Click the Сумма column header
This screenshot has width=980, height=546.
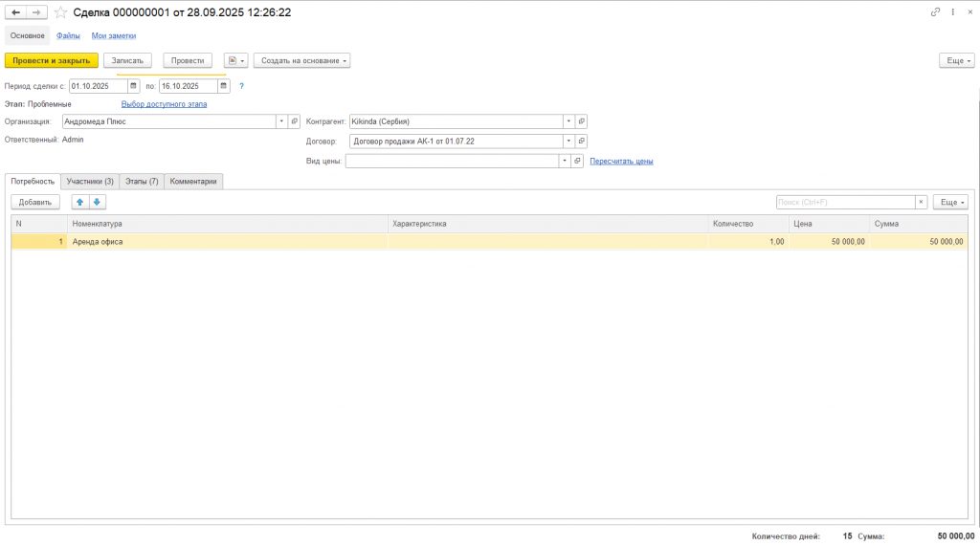pos(918,224)
